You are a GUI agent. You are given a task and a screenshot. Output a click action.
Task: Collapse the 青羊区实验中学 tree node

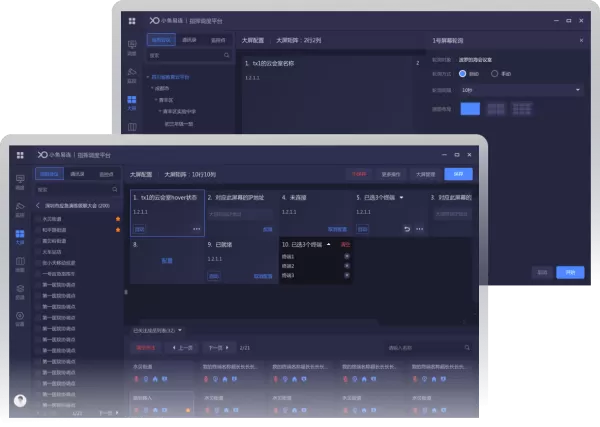(x=160, y=111)
